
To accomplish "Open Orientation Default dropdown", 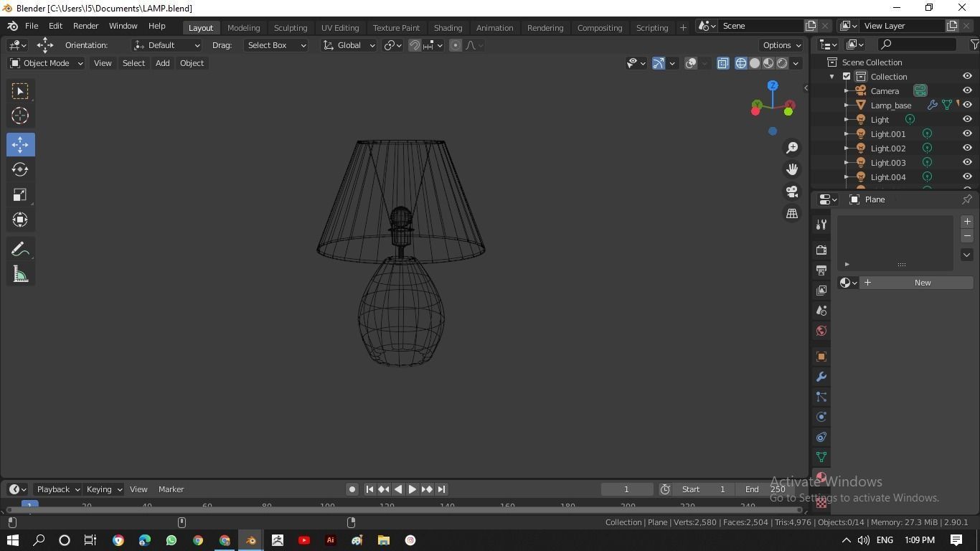I will click(166, 45).
